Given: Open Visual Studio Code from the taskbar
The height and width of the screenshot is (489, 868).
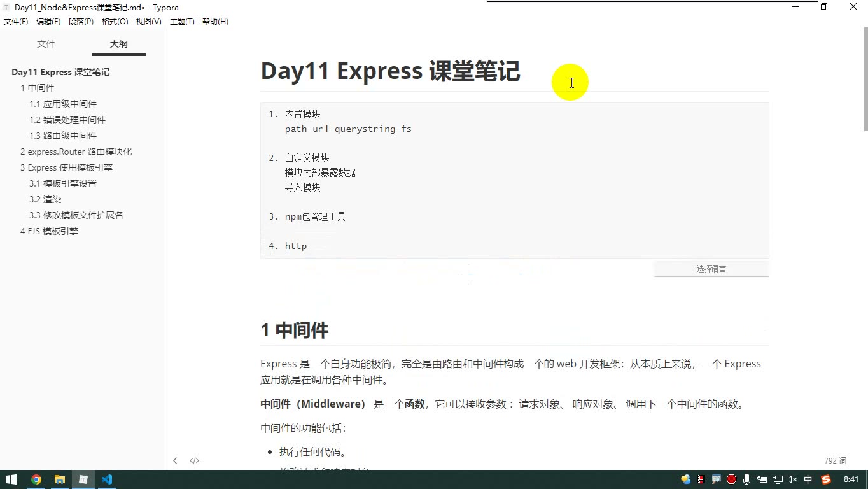Looking at the screenshot, I should tap(107, 479).
